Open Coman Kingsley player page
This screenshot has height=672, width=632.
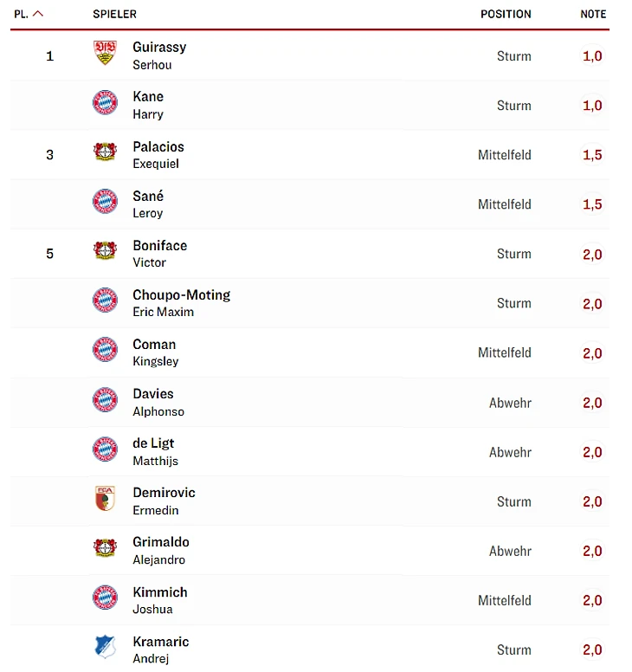tap(156, 352)
